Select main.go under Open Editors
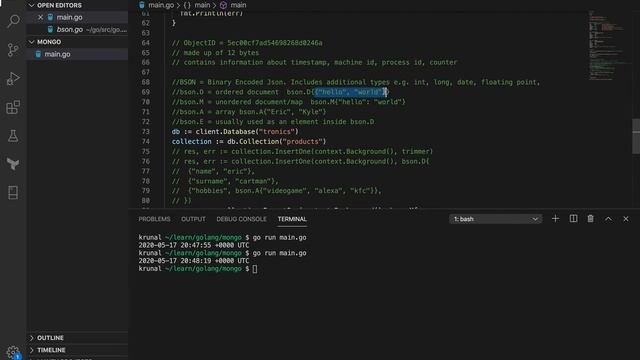 [x=69, y=17]
